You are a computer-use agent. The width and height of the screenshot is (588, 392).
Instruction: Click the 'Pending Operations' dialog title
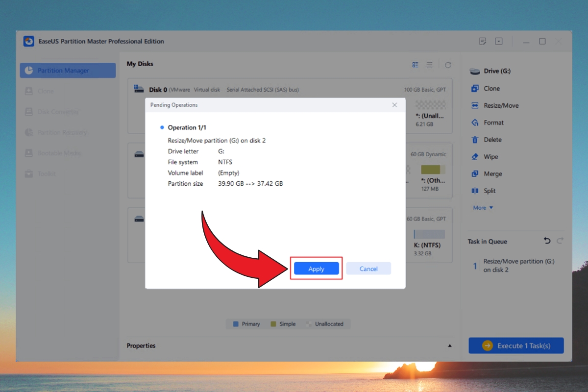pyautogui.click(x=174, y=105)
